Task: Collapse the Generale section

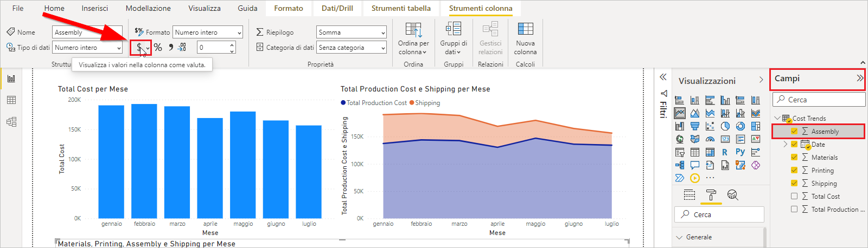Action: [x=680, y=237]
